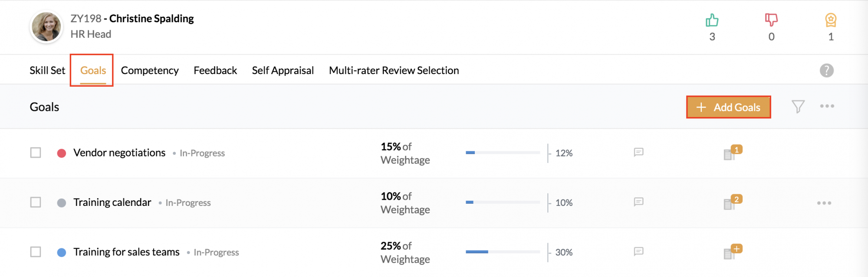The width and height of the screenshot is (868, 277).
Task: Switch to the Competency tab
Action: [x=150, y=70]
